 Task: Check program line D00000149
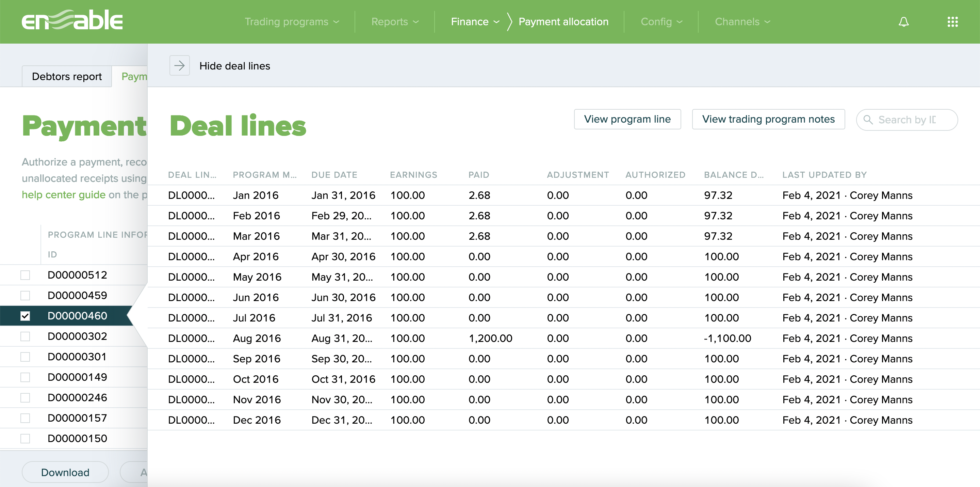(25, 377)
